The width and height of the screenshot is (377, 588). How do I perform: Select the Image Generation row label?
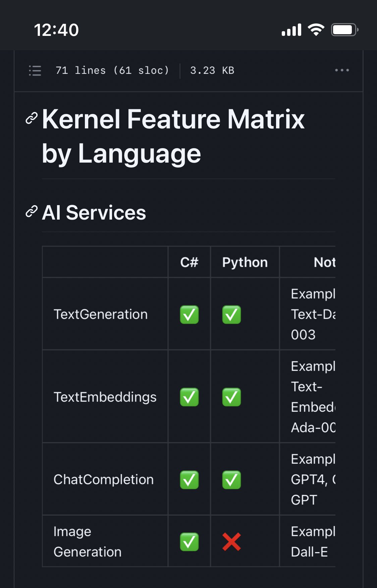pyautogui.click(x=88, y=542)
